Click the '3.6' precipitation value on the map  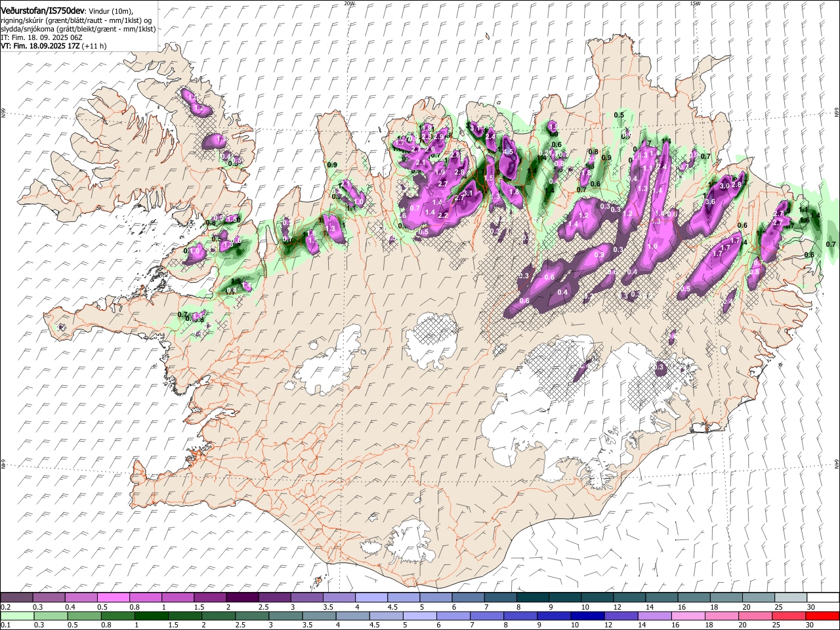[709, 201]
